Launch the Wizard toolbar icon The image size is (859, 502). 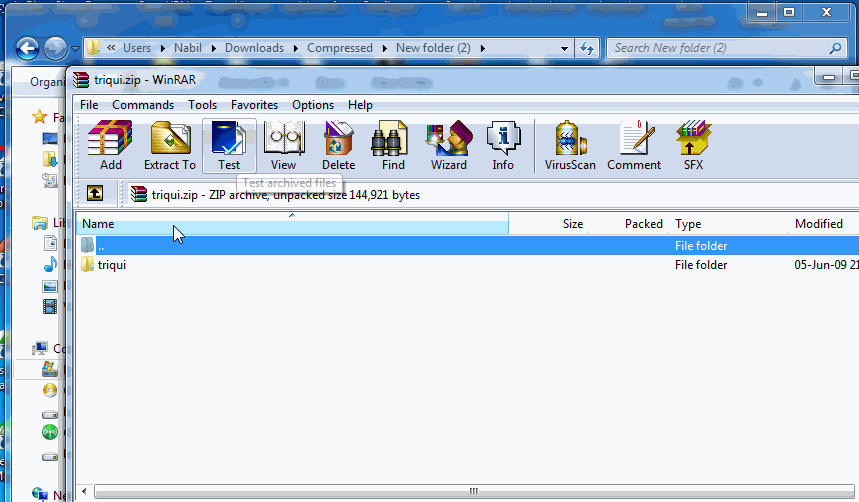pos(449,145)
